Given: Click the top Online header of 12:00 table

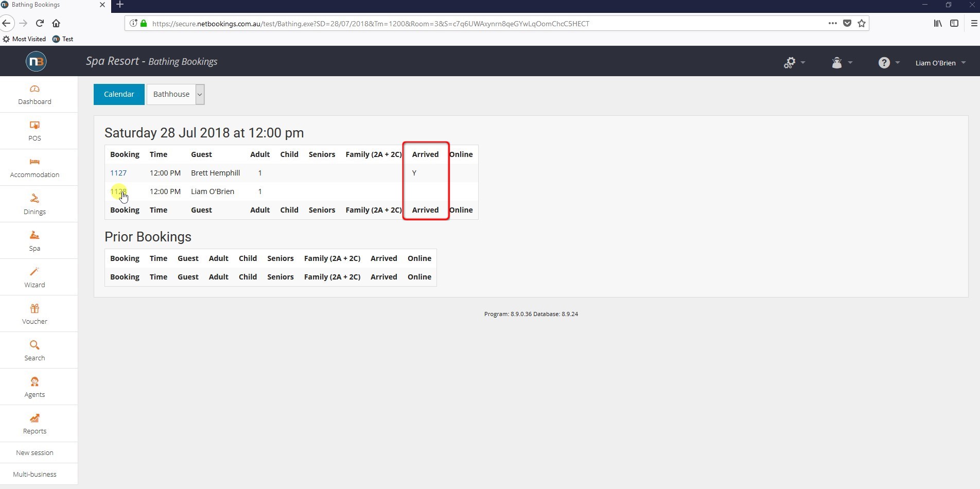Looking at the screenshot, I should click(461, 154).
